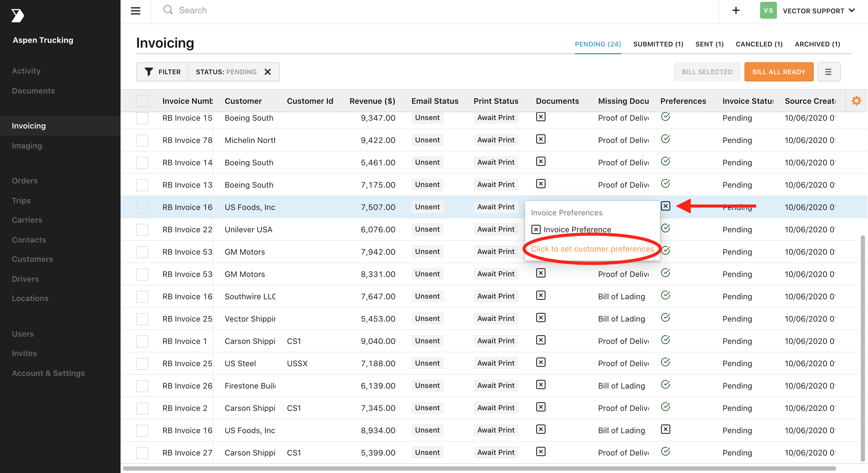This screenshot has height=473, width=868.
Task: Click preferences checkmark for Firestone row
Action: point(665,385)
